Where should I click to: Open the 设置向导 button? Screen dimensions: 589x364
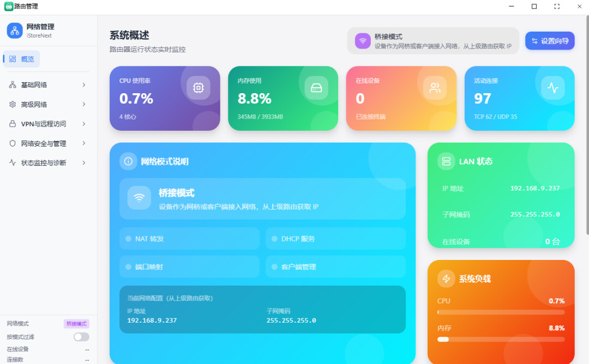549,41
